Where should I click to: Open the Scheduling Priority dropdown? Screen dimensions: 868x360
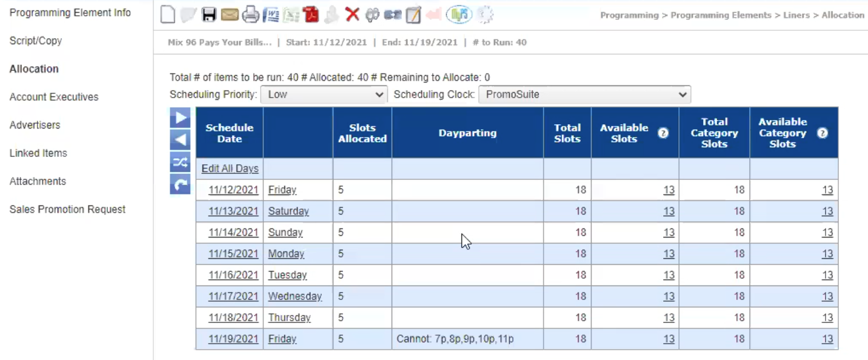point(324,95)
